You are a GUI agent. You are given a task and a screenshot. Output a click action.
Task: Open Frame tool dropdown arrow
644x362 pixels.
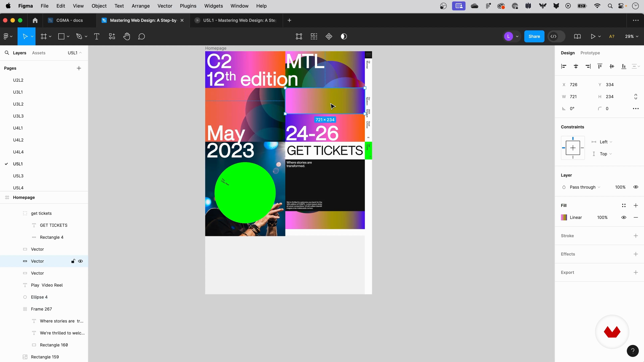50,37
